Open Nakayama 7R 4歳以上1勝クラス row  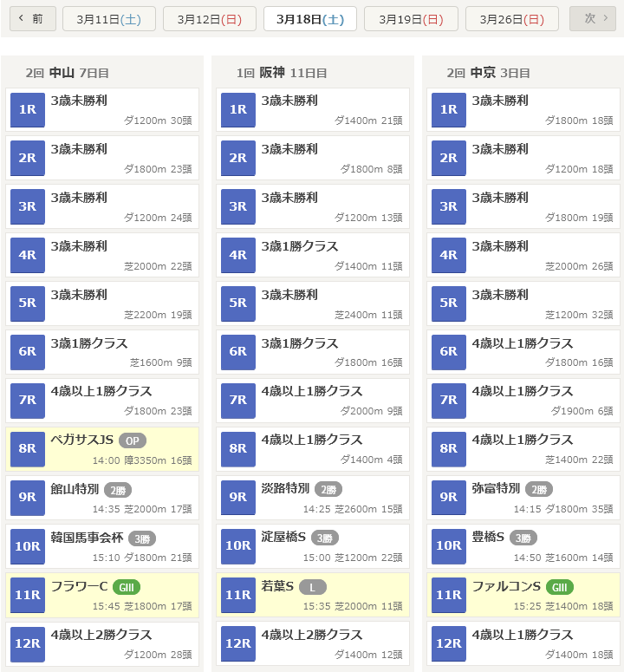coord(102,401)
